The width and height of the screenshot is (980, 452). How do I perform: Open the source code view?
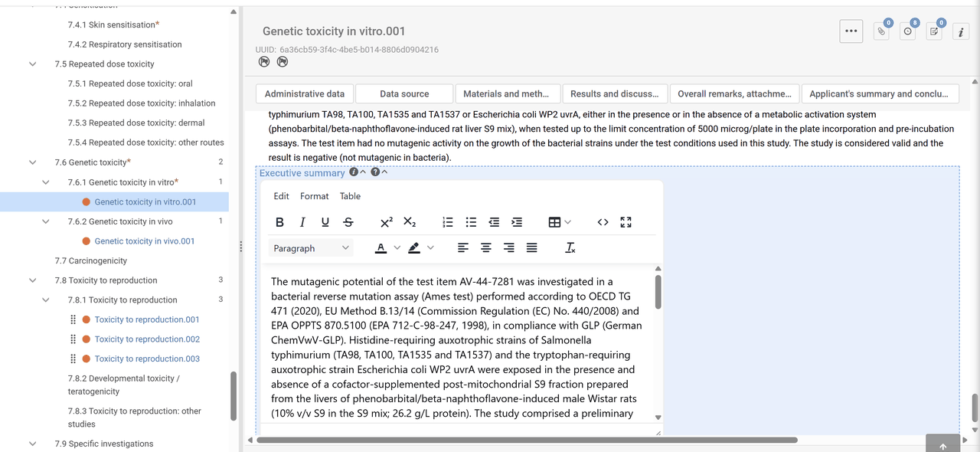click(603, 222)
